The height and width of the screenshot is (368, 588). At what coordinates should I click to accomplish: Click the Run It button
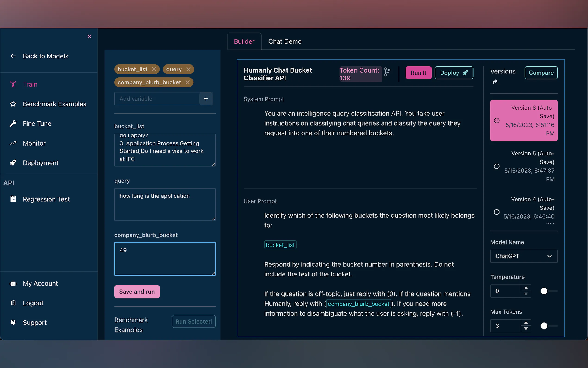(418, 73)
